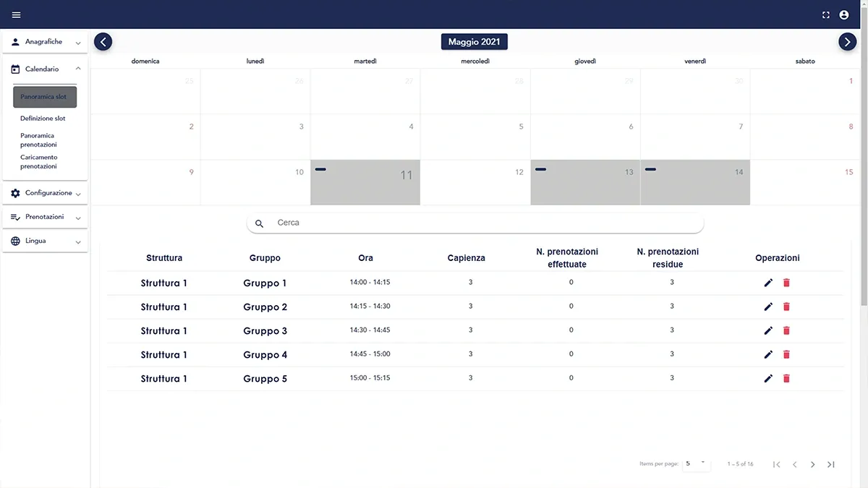Go to next month with right arrow

pyautogui.click(x=847, y=42)
